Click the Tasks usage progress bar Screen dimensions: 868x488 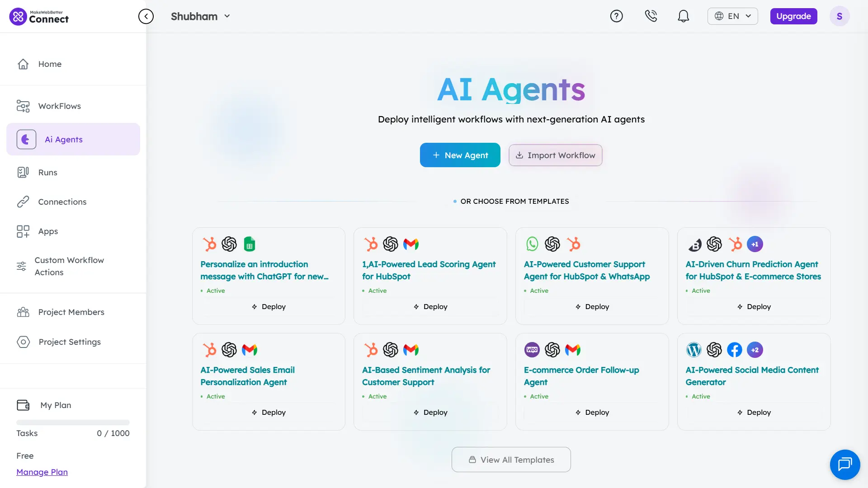(73, 422)
